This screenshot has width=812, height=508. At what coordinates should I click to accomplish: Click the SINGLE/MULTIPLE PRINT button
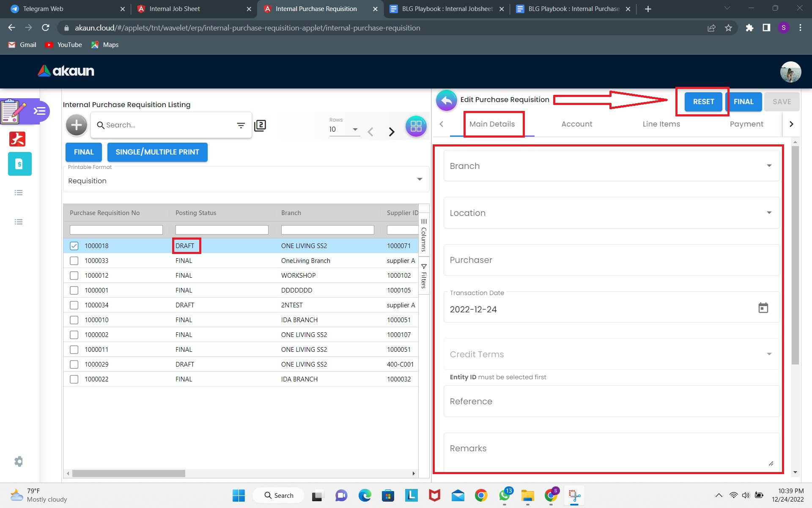(x=157, y=152)
